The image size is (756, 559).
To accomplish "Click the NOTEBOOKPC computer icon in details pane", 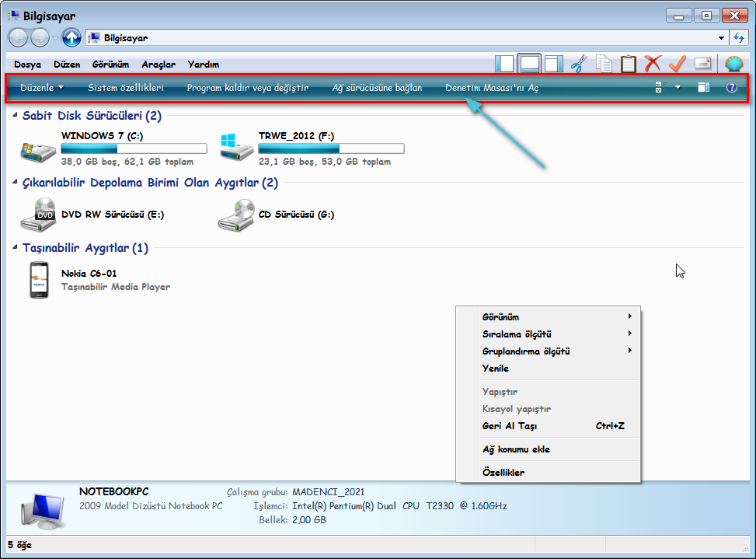I will [x=43, y=511].
